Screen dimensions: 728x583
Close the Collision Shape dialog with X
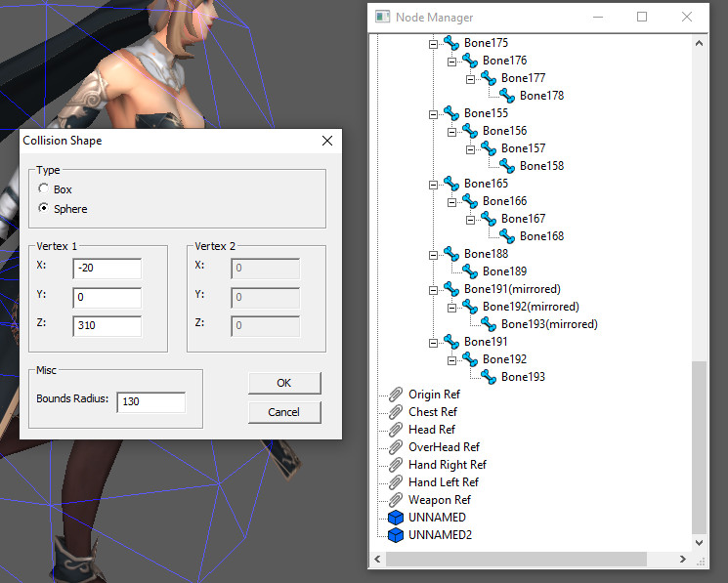pyautogui.click(x=327, y=141)
